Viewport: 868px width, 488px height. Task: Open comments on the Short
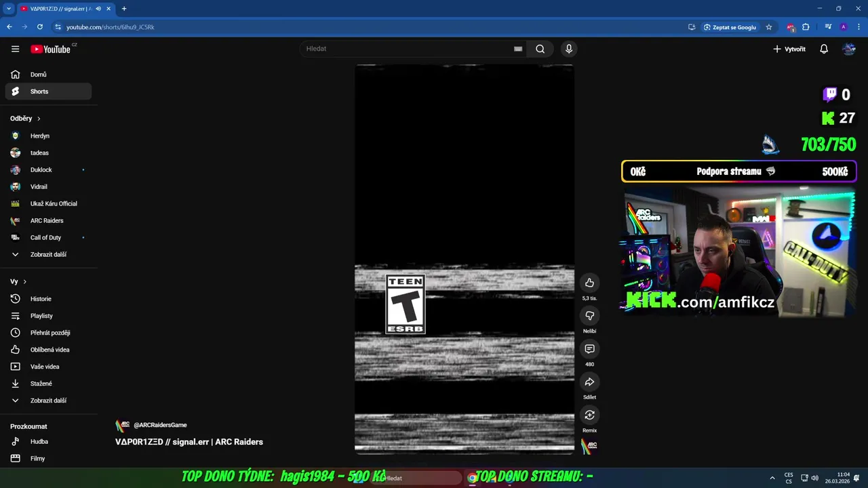pos(589,349)
